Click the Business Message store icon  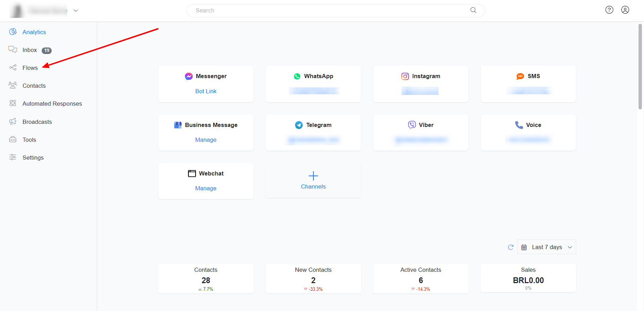pos(178,125)
